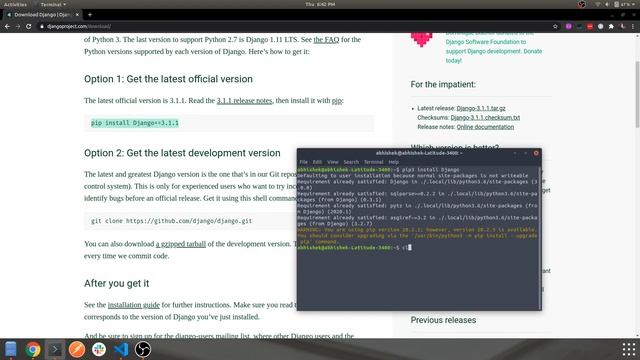Bookmark this page with the star icon

pyautogui.click(x=555, y=26)
